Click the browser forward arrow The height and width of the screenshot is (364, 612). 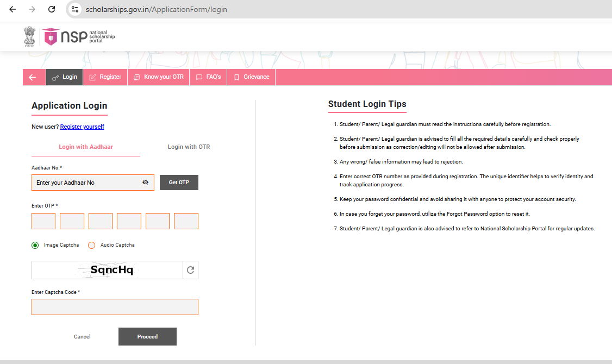[x=32, y=9]
